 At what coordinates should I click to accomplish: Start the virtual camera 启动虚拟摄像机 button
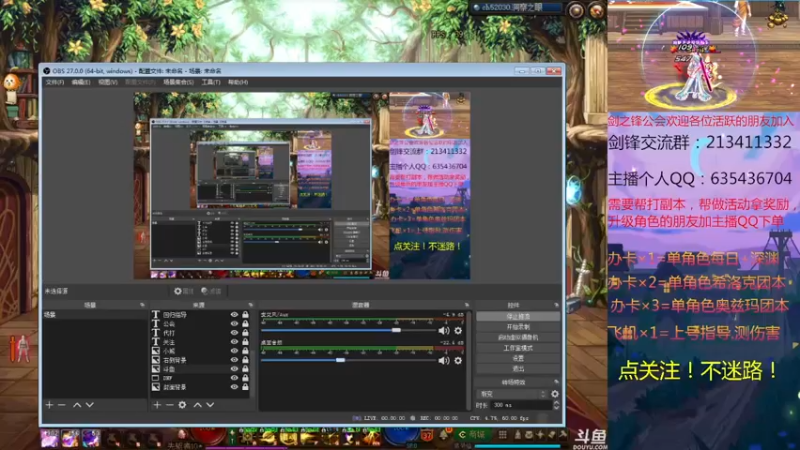click(518, 337)
